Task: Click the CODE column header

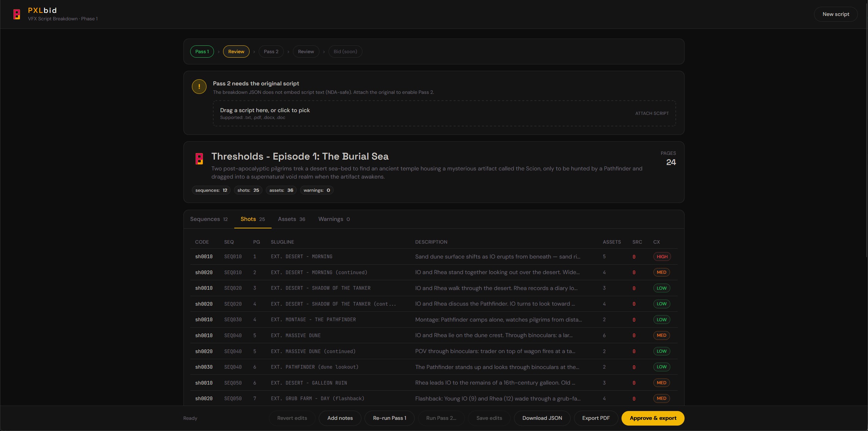Action: point(202,242)
